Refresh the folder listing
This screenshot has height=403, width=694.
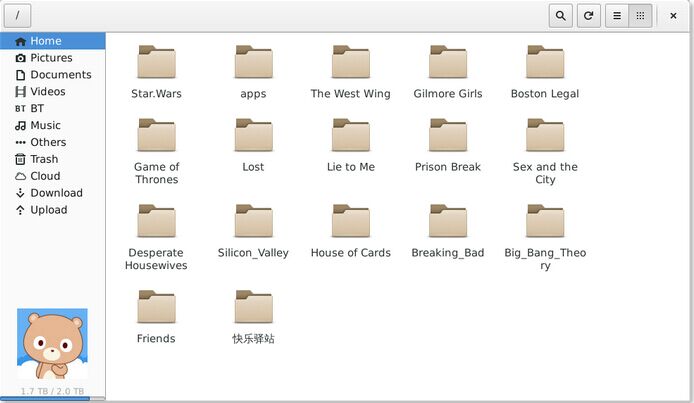(x=588, y=16)
